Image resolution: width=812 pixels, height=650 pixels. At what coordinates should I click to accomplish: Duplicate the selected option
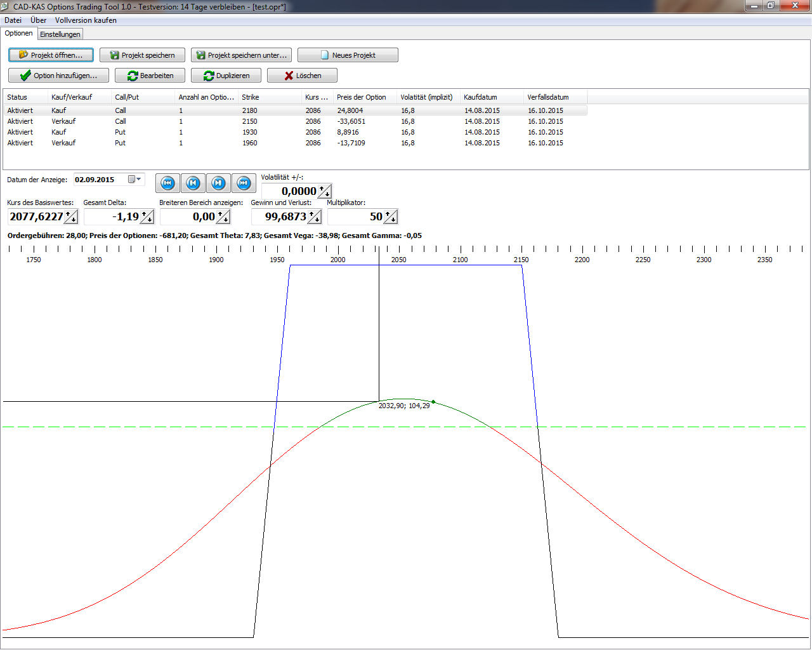226,76
